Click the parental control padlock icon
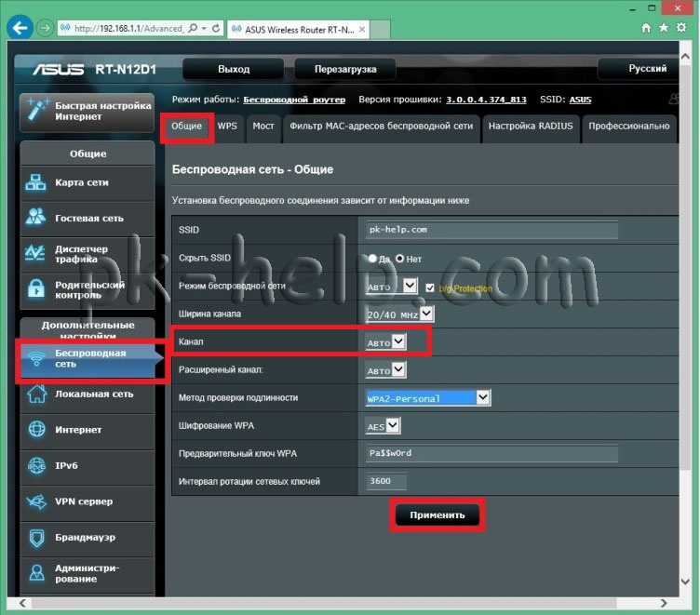 click(x=35, y=288)
